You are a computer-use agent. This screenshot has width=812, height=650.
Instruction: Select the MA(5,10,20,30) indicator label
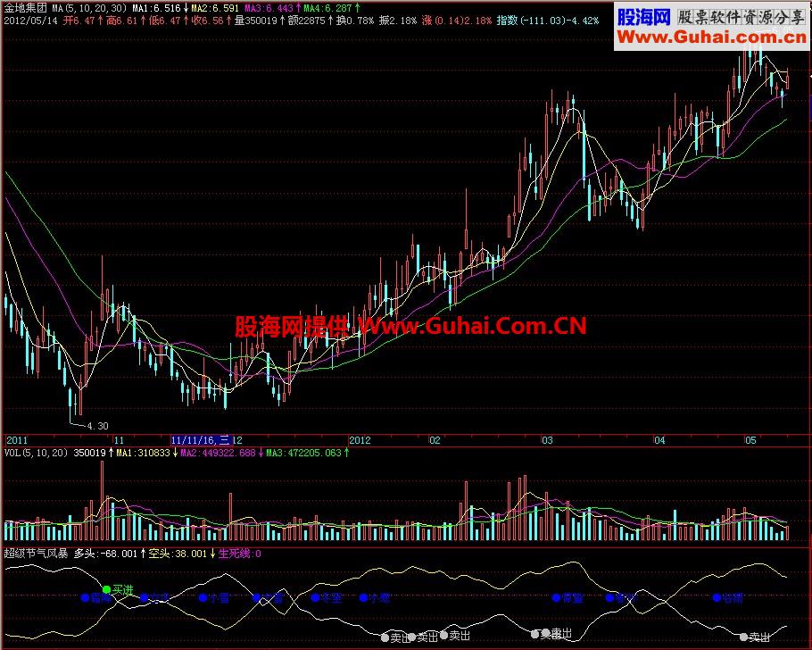pos(89,8)
